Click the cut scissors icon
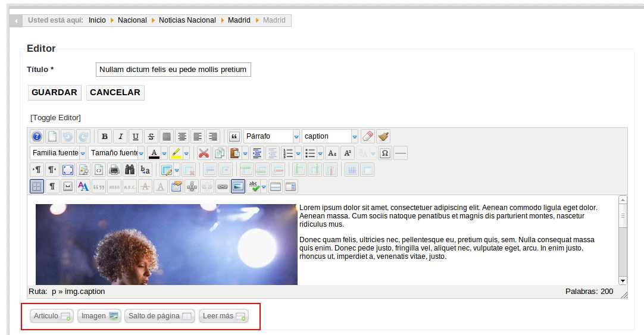Screen dimensions: 644x335 point(204,153)
